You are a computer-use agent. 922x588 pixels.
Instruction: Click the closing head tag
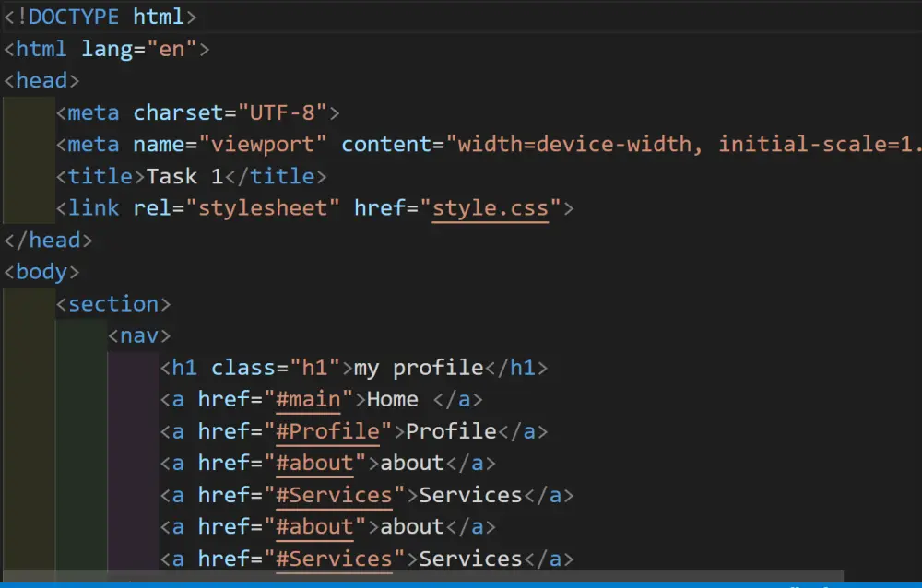coord(48,240)
